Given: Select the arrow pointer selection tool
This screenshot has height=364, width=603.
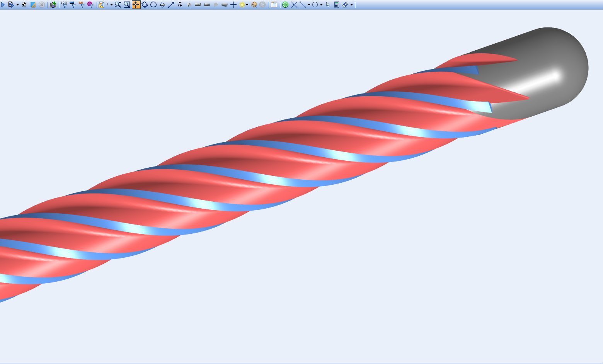Looking at the screenshot, I should (x=328, y=5).
